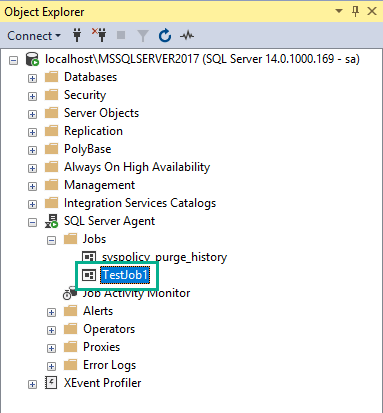Screen dimensions: 383x413
Task: Open Object Explorer window position dropdown arrow
Action: pyautogui.click(x=339, y=11)
